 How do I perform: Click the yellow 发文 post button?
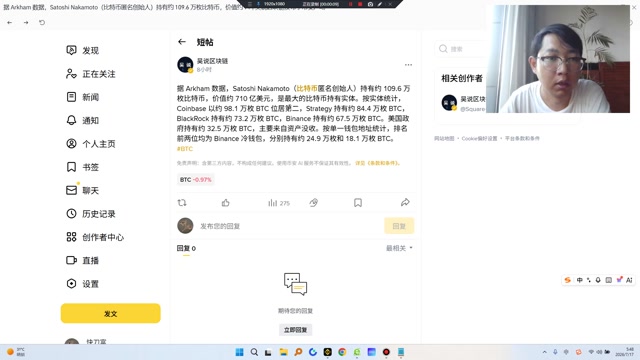click(111, 313)
